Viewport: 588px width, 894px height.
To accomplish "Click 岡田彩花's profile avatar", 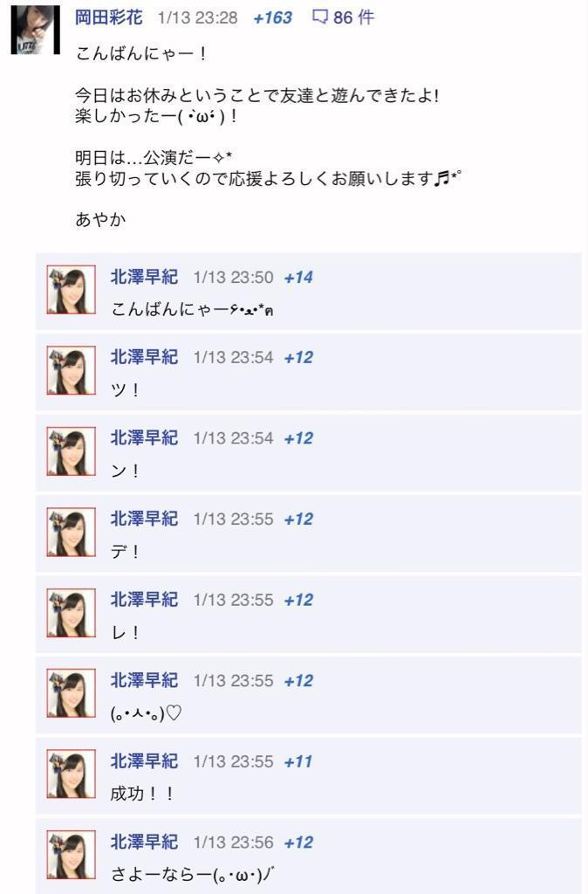I will click(35, 30).
